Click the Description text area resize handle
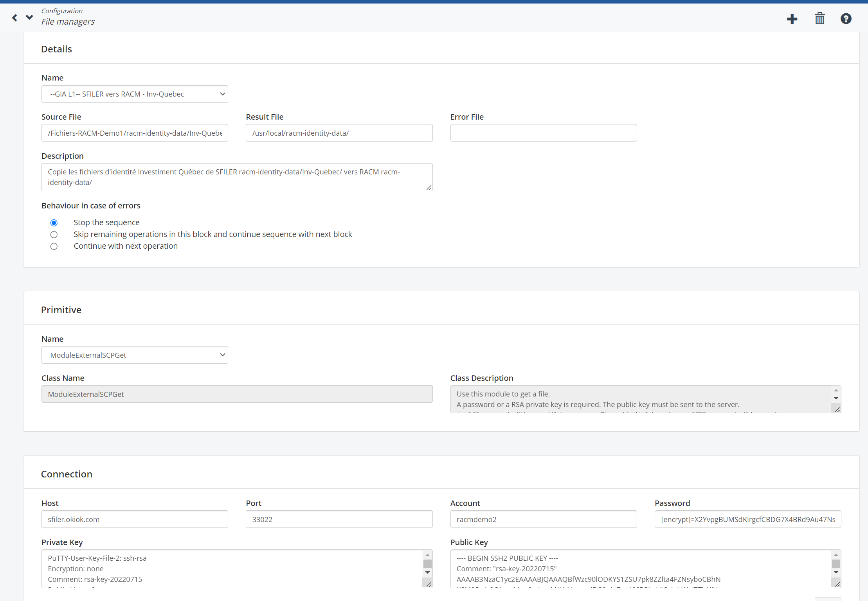This screenshot has width=868, height=601. tap(429, 188)
